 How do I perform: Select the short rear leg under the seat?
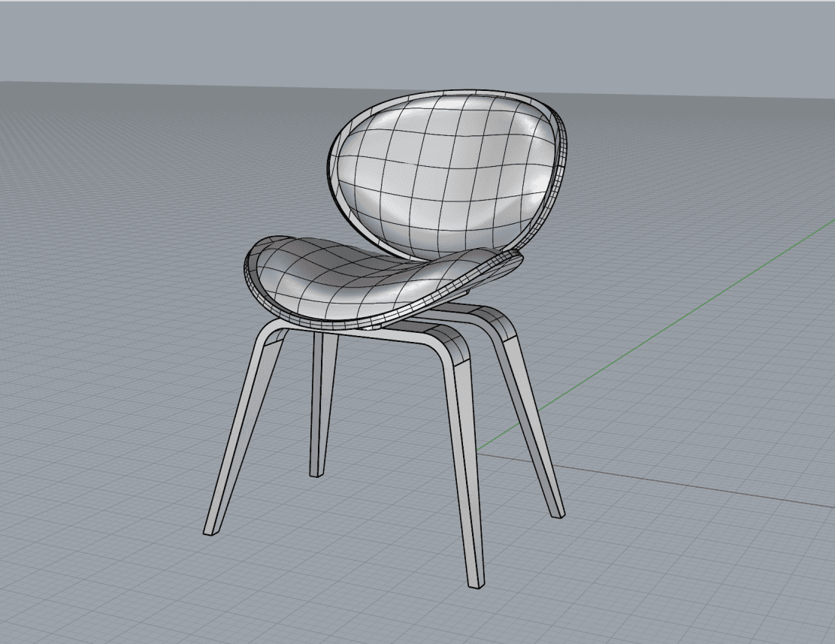click(322, 404)
